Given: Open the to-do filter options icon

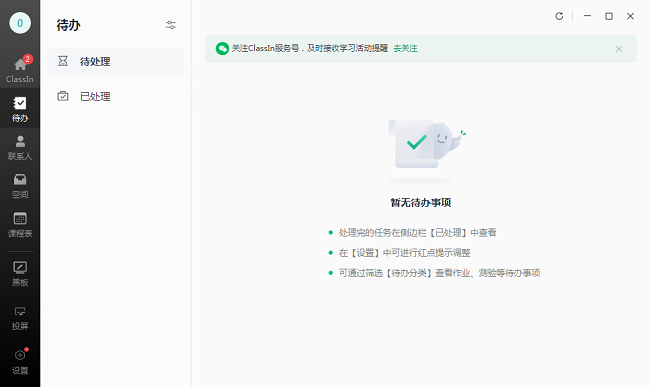Looking at the screenshot, I should click(171, 25).
